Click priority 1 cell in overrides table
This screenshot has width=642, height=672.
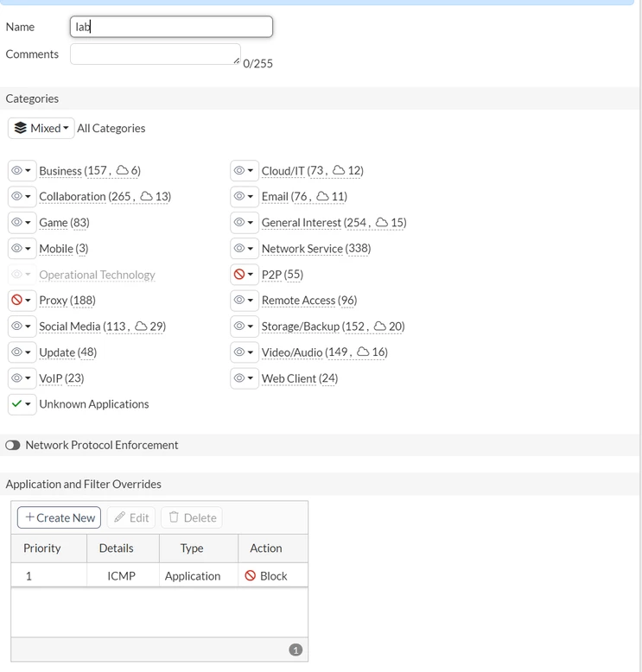point(49,575)
